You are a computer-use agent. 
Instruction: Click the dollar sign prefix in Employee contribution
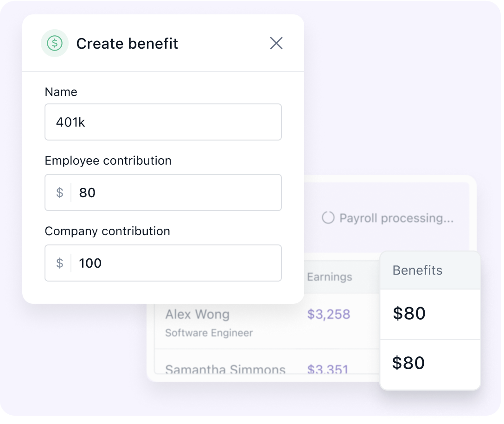click(60, 193)
